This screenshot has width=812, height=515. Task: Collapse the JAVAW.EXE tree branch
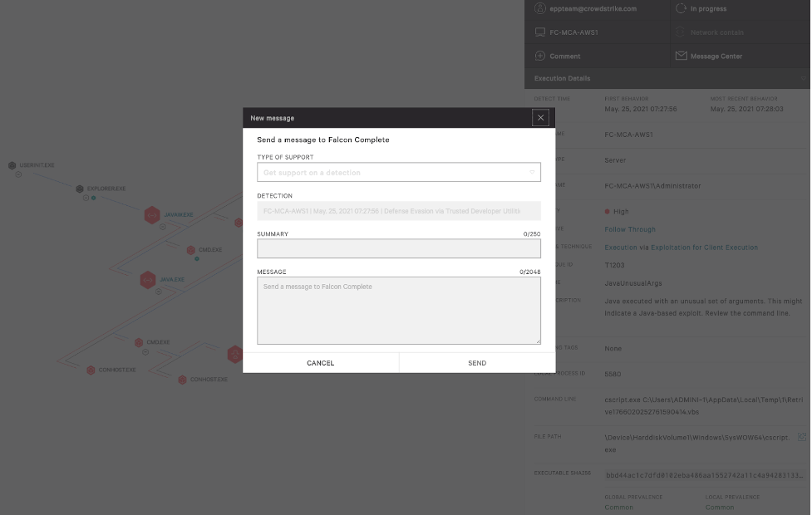point(163,227)
